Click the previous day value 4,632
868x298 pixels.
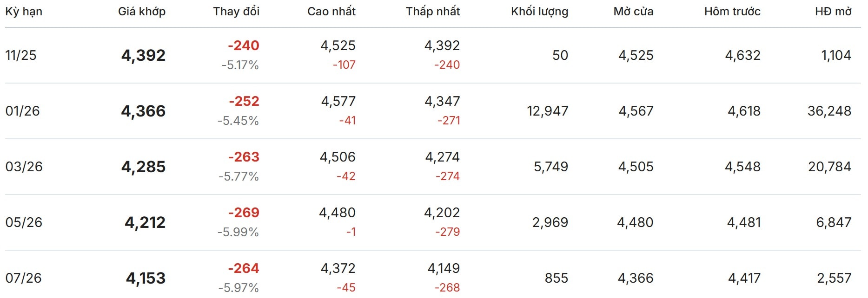(742, 55)
